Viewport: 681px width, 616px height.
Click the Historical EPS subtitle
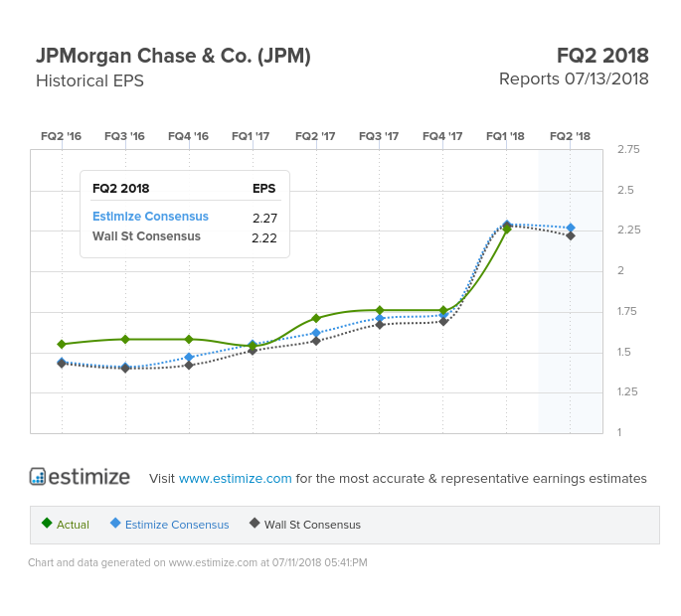pyautogui.click(x=89, y=80)
